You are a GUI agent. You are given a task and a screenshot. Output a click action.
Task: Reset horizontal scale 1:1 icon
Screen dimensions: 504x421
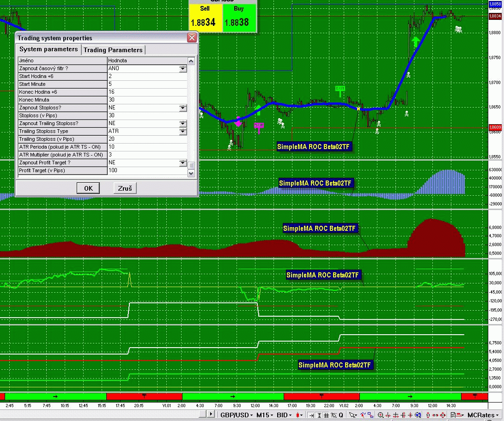(x=436, y=415)
